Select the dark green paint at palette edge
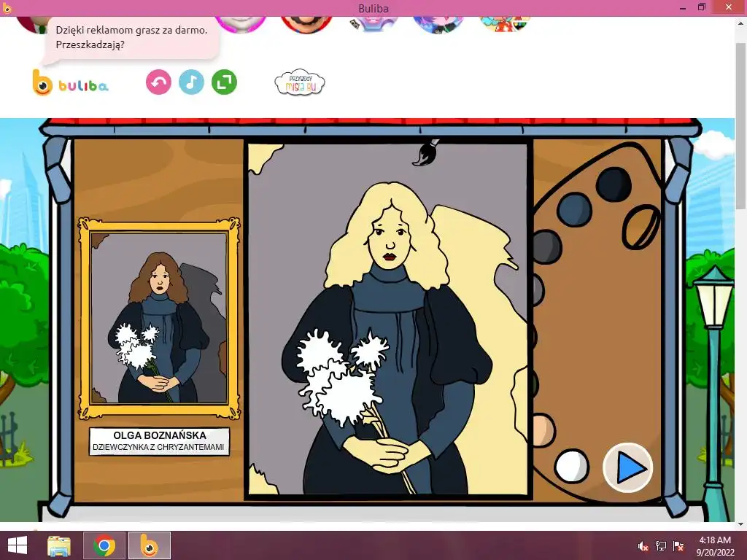 [x=535, y=384]
